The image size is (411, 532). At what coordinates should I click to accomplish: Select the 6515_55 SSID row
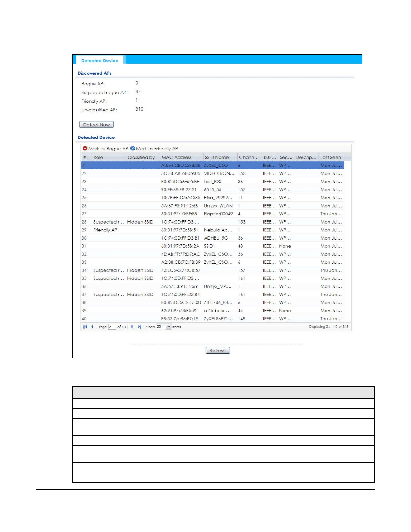tap(212, 189)
